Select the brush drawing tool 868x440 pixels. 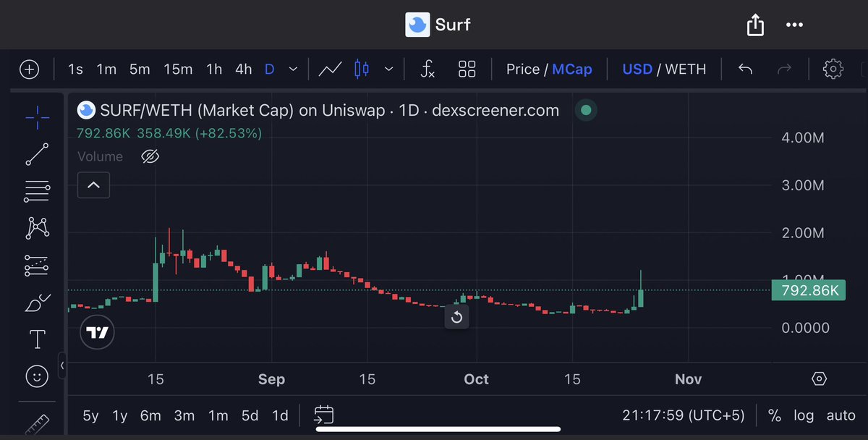pos(37,302)
